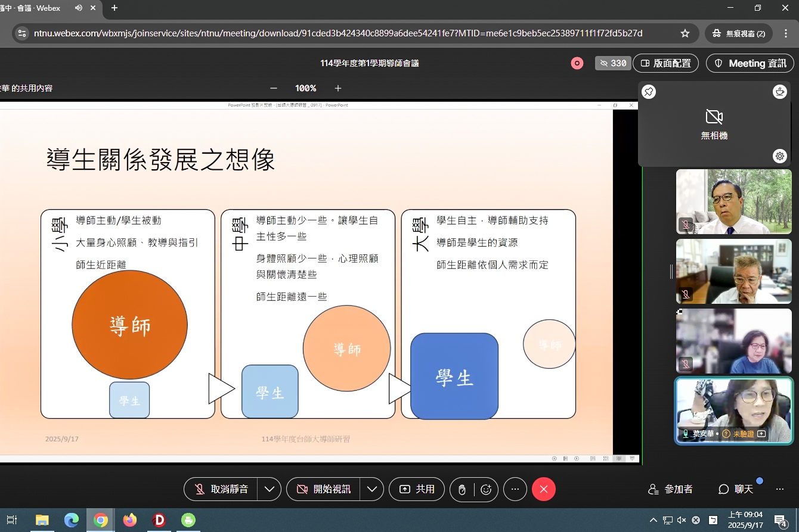
Task: Click the site info icon in address bar
Action: click(22, 33)
